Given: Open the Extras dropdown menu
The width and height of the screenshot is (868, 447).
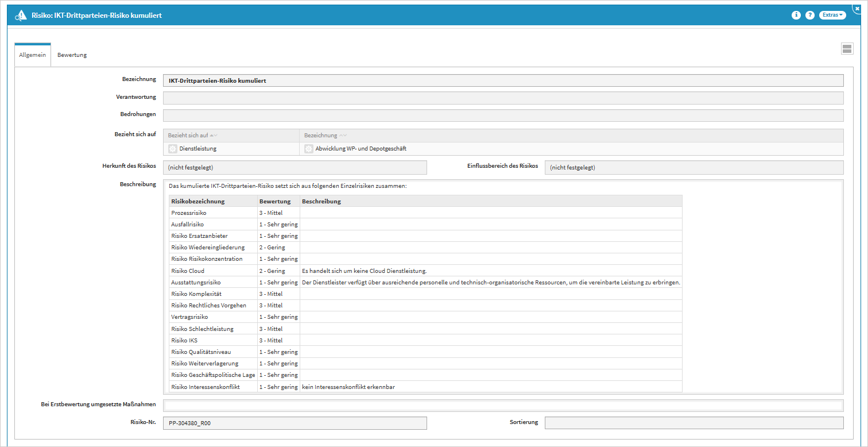Looking at the screenshot, I should tap(833, 16).
